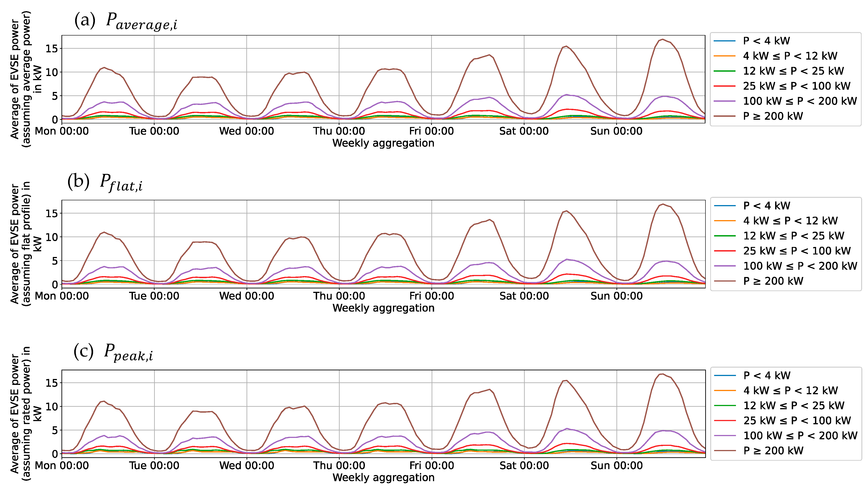Click the 'Tue 00:00' tick label in chart (c)
Viewport: 868px width, 488px height.
tap(154, 465)
